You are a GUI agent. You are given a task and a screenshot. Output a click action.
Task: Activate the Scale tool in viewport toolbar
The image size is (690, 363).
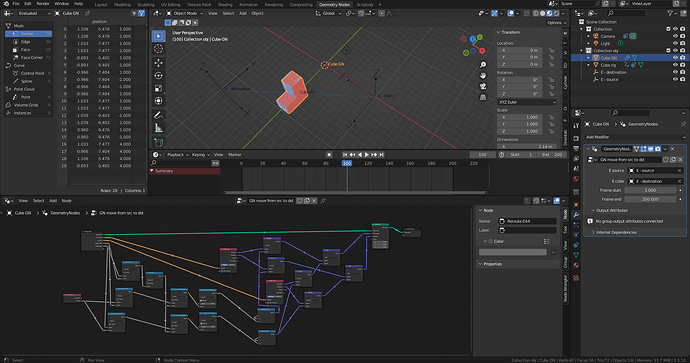[158, 88]
